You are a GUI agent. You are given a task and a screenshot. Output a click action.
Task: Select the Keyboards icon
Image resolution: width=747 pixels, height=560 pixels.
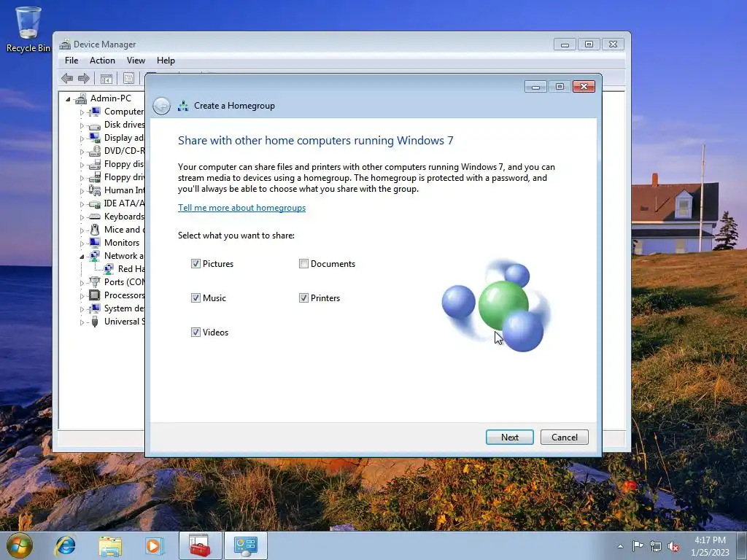94,217
